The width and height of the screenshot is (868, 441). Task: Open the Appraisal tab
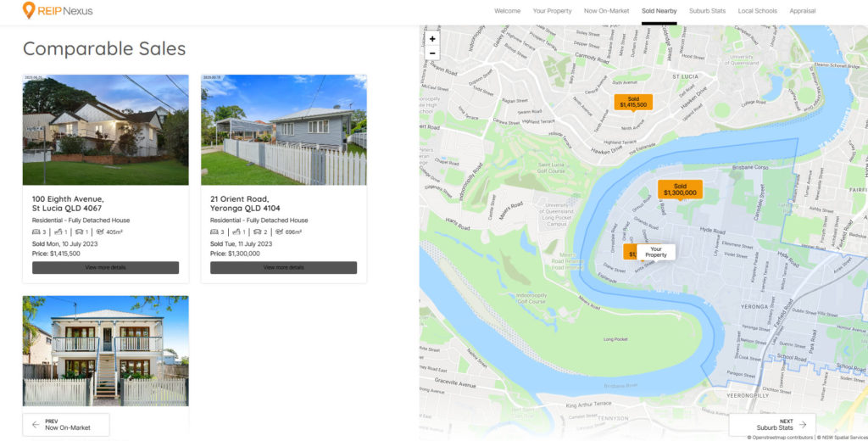click(802, 11)
